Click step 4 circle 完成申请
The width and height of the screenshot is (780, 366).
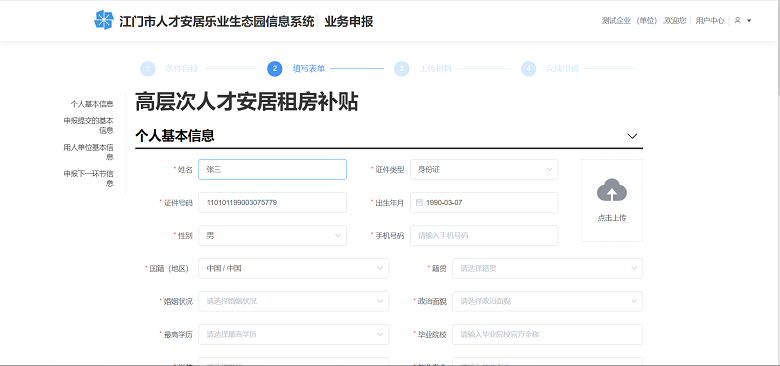[529, 69]
